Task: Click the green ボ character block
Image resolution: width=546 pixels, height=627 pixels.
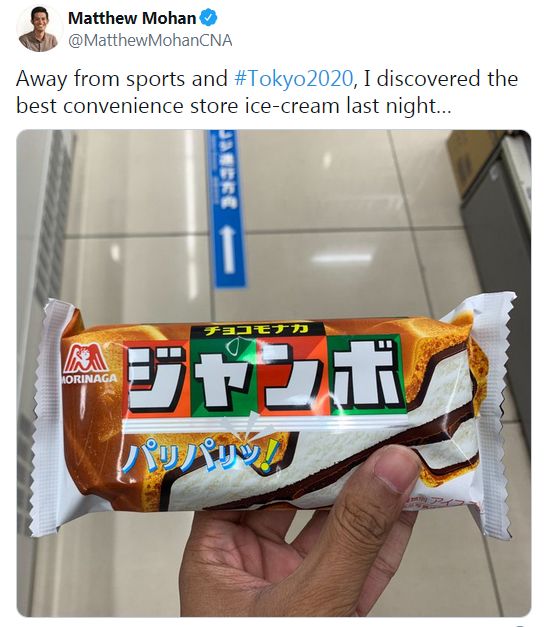Action: 368,375
